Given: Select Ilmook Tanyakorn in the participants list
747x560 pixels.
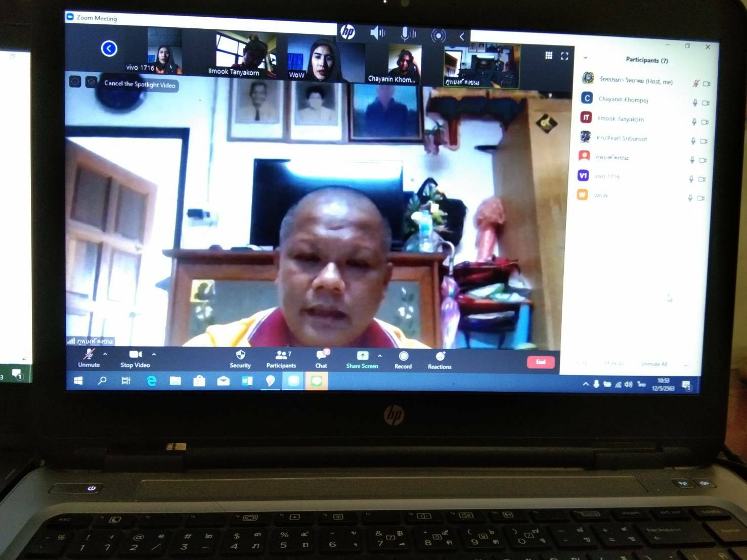Looking at the screenshot, I should tap(621, 119).
